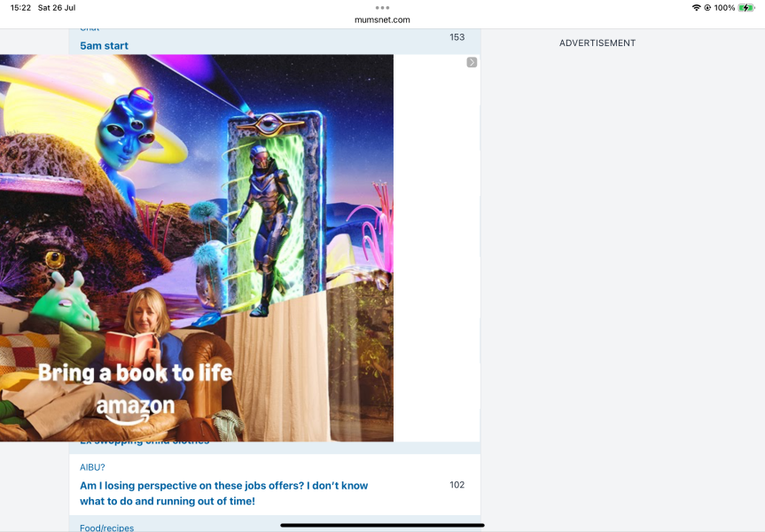765x532 pixels.
Task: Tap the battery indicator in the status bar
Action: [745, 8]
